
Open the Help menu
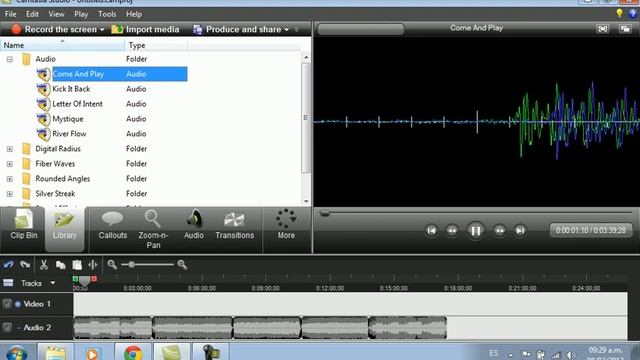pyautogui.click(x=134, y=14)
